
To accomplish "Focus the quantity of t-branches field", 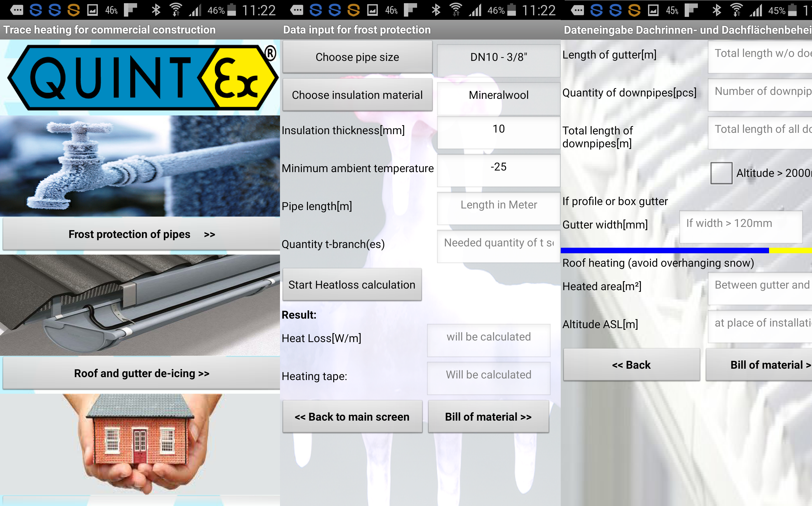I will coord(498,246).
